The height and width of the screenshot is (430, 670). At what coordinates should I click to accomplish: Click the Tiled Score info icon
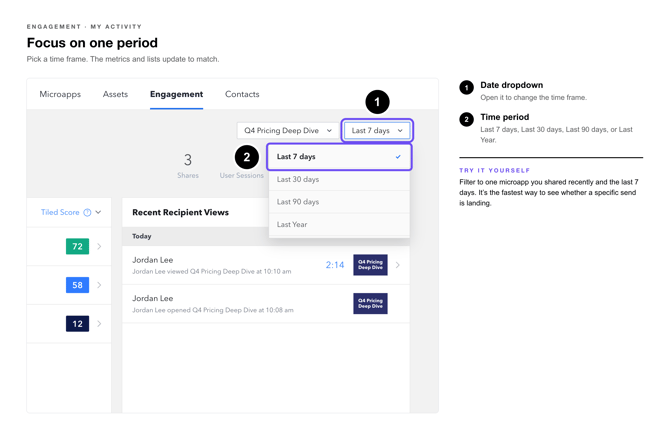(87, 212)
